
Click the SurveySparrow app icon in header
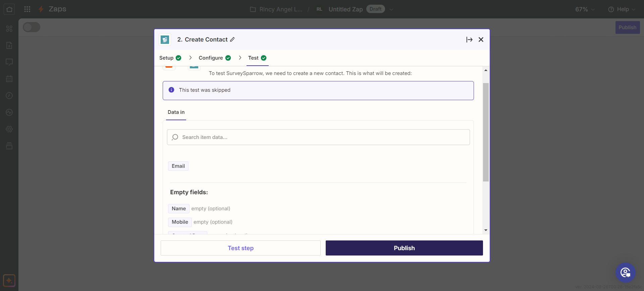(165, 40)
